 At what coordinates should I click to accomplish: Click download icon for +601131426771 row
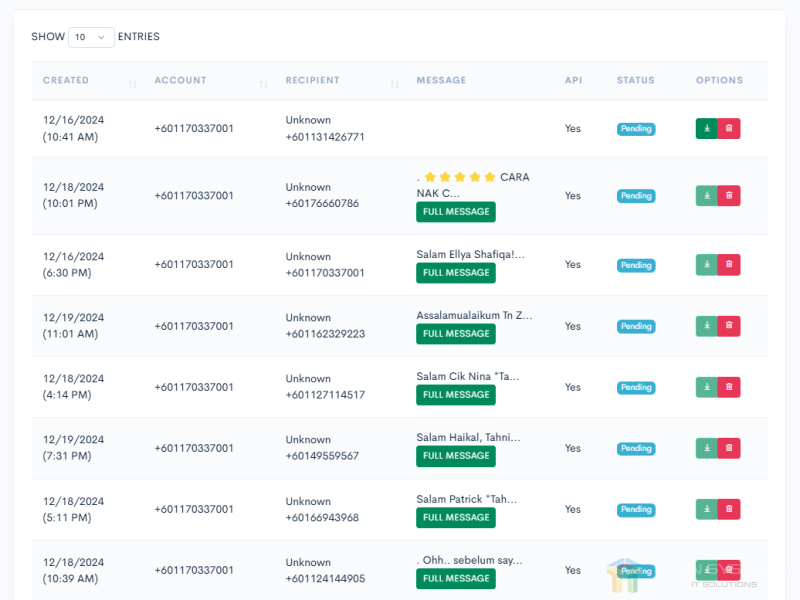tap(707, 128)
